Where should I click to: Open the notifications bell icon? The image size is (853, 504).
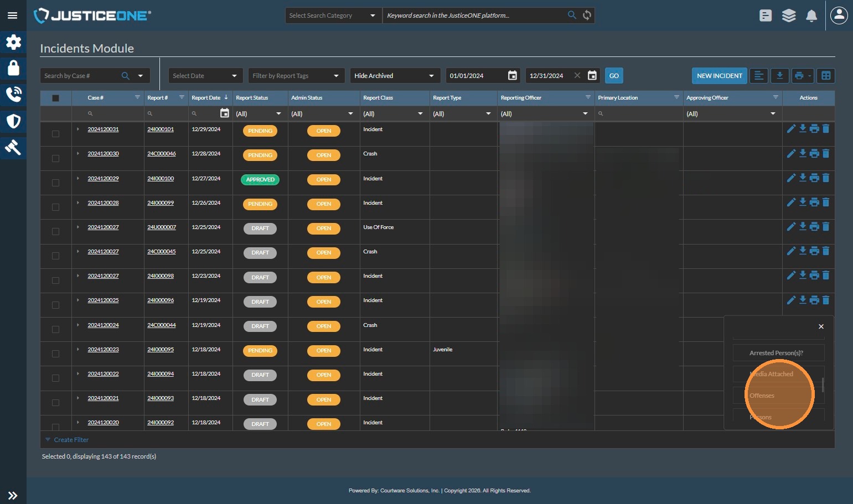tap(811, 15)
